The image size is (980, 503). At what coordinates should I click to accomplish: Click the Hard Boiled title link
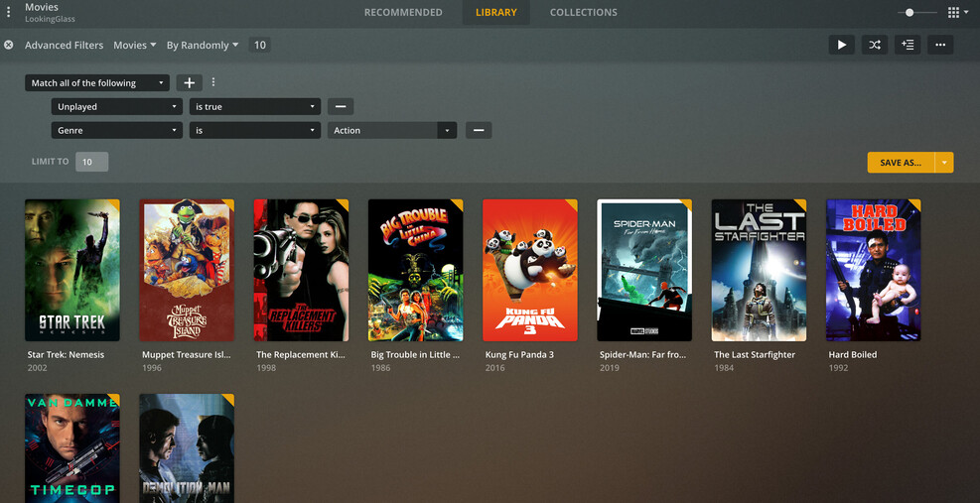click(x=853, y=355)
